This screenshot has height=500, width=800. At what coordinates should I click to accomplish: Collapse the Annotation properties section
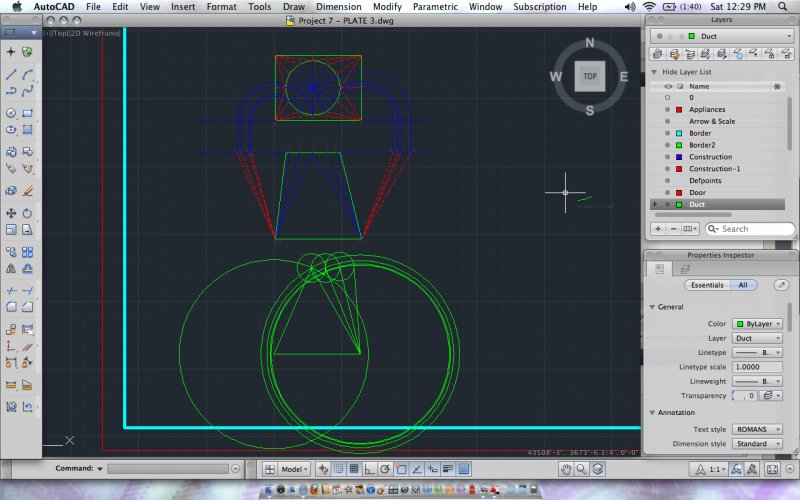point(652,412)
